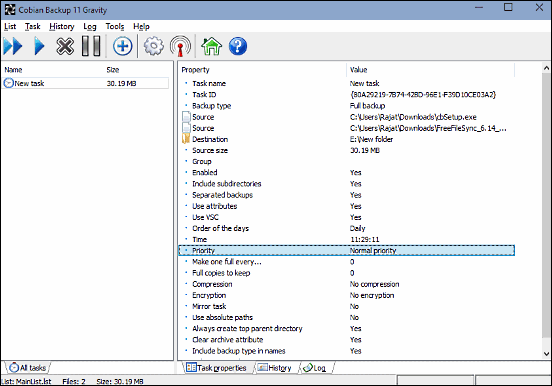
Task: Click the Group property row
Action: pos(347,161)
